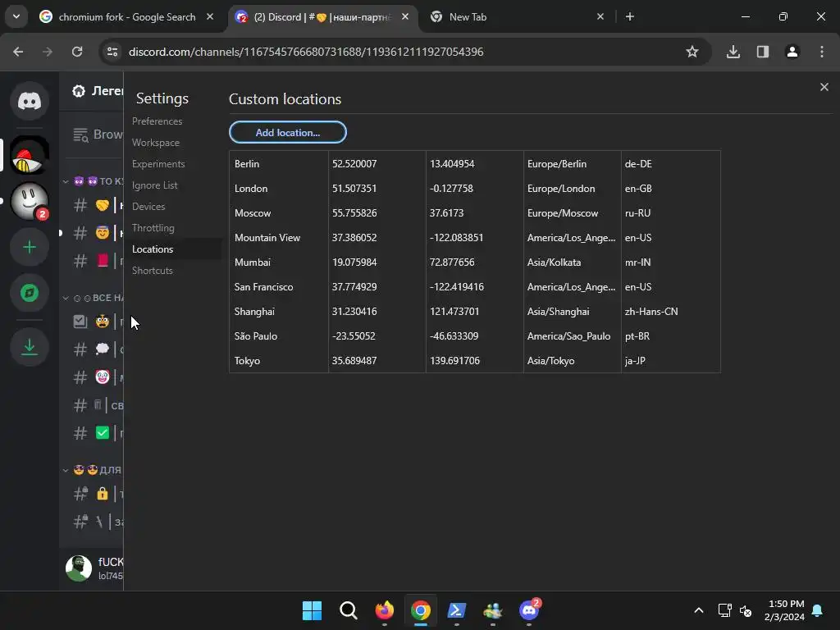Open the taskbar clock and date
This screenshot has height=630, width=840.
click(784, 610)
